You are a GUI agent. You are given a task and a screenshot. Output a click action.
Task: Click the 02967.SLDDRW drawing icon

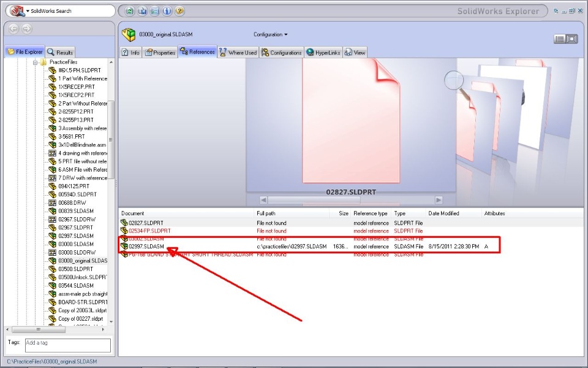[x=52, y=220]
